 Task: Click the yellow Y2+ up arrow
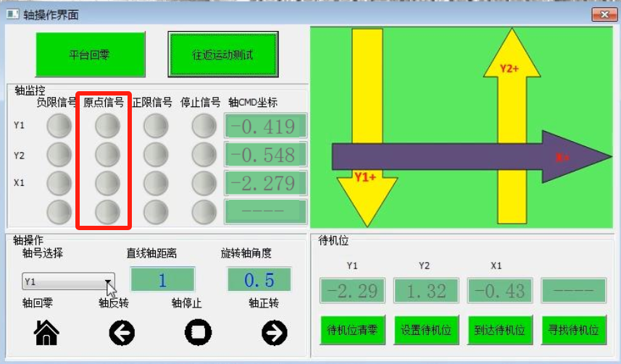[x=512, y=109]
